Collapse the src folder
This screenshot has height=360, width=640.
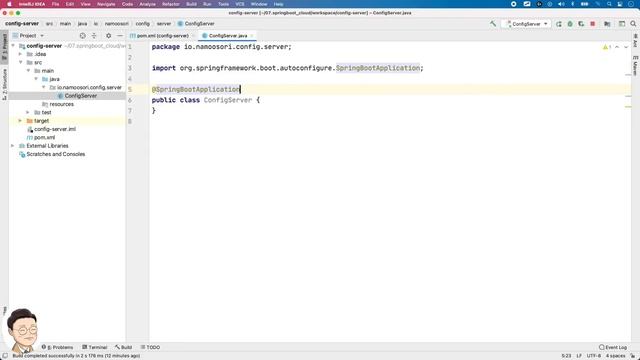pyautogui.click(x=20, y=62)
